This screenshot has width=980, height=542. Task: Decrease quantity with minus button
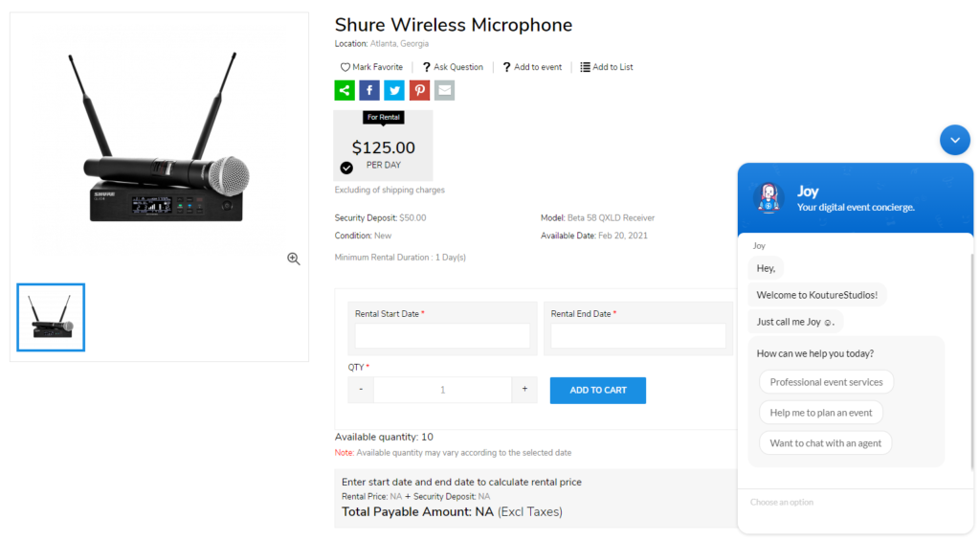coord(361,390)
